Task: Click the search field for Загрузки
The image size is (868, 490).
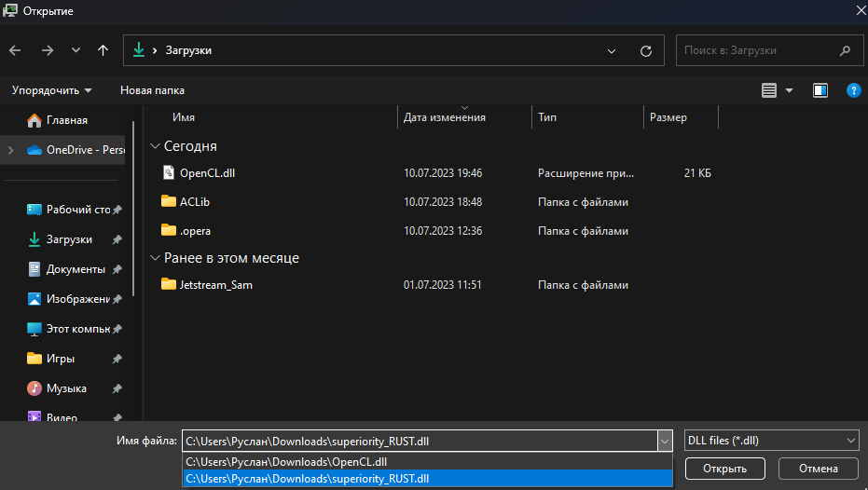Action: coord(757,50)
